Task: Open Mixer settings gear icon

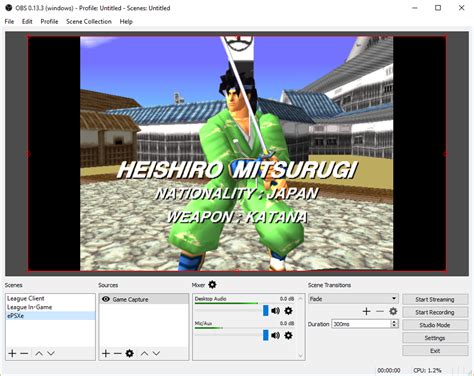Action: pyautogui.click(x=212, y=285)
